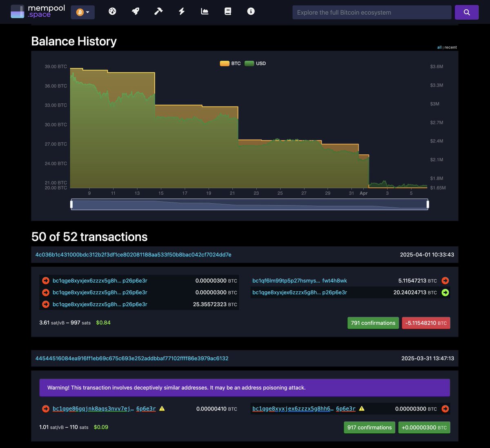View network graphs via the chart icon
Screen dimensions: 490x448
pos(204,11)
